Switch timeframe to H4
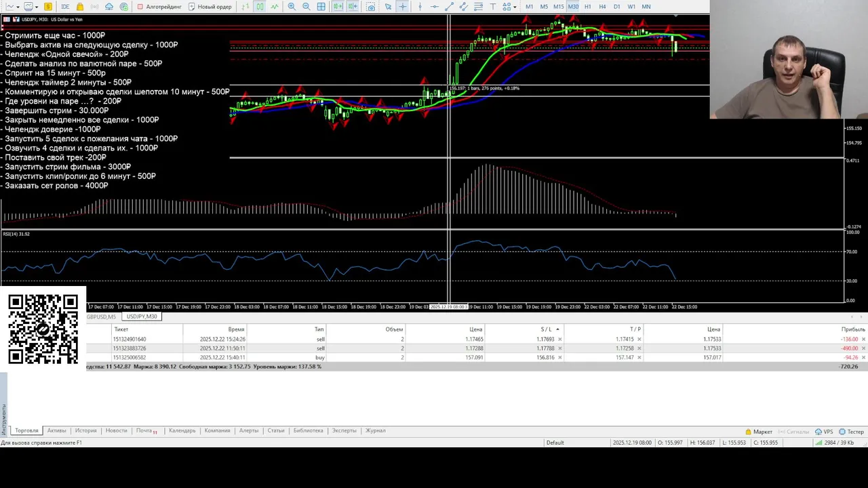Screen dimensions: 868x488 point(602,7)
